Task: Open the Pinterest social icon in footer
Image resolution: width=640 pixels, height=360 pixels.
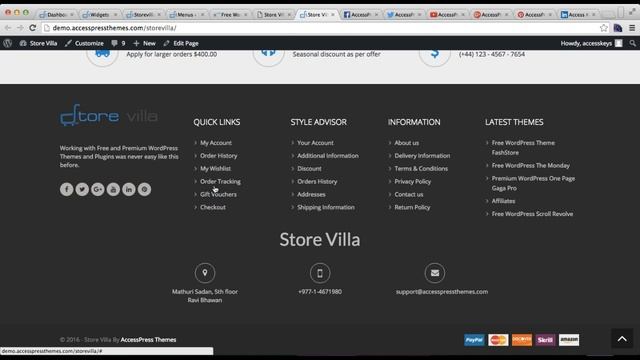Action: (144, 189)
